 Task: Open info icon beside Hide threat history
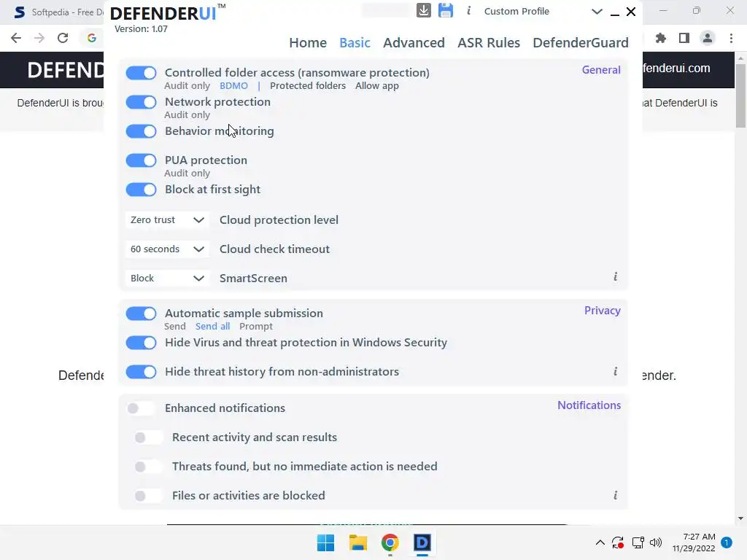(x=615, y=371)
